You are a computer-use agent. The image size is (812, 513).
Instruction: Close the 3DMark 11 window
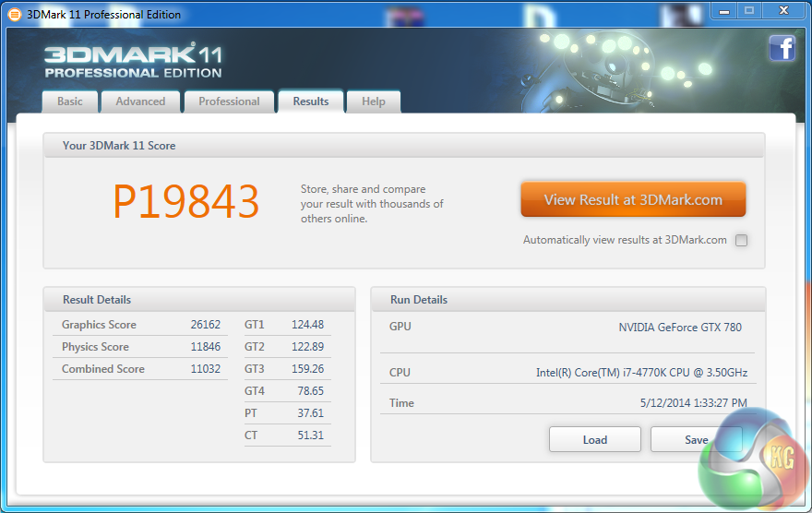(x=783, y=11)
